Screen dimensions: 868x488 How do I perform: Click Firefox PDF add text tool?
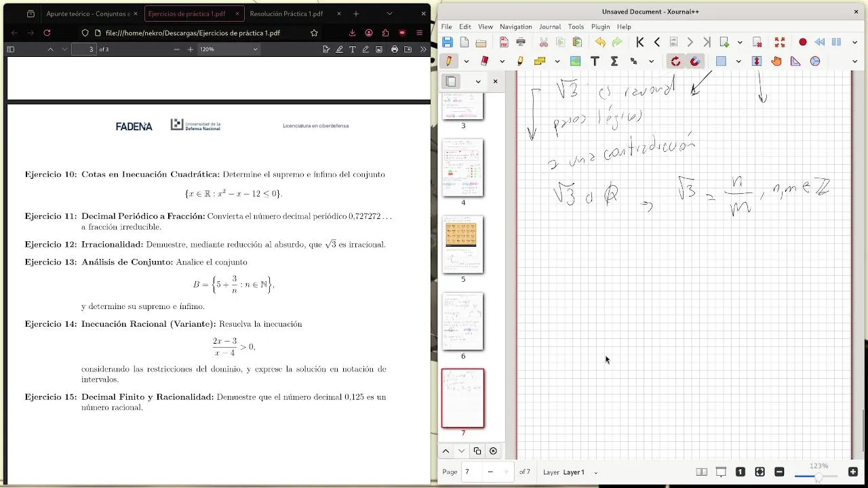pos(353,49)
